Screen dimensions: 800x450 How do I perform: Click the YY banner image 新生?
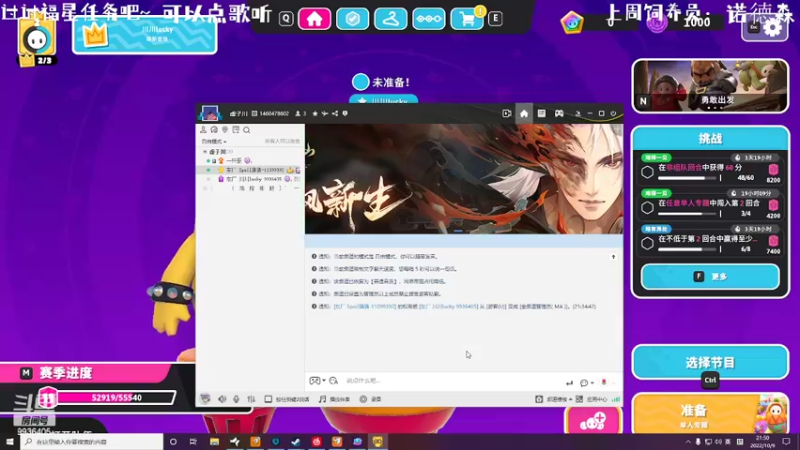[x=464, y=179]
